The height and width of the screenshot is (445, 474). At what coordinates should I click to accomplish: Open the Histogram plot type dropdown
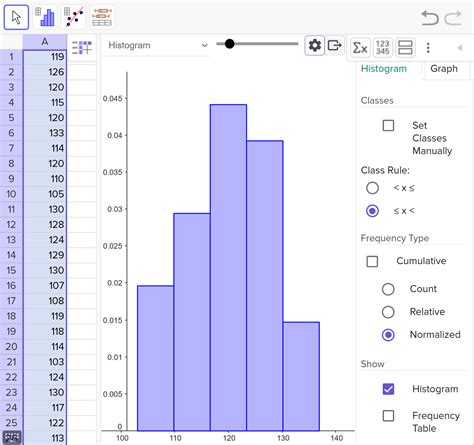(x=158, y=45)
